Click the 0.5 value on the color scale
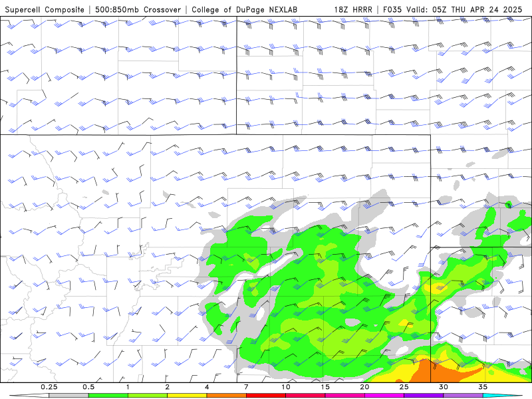Image resolution: width=532 pixels, height=399 pixels. [x=88, y=387]
